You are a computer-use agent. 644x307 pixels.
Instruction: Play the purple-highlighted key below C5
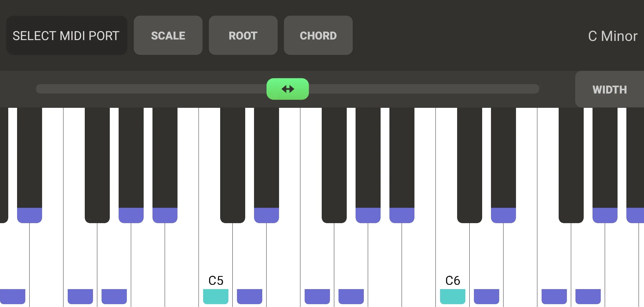(249, 296)
